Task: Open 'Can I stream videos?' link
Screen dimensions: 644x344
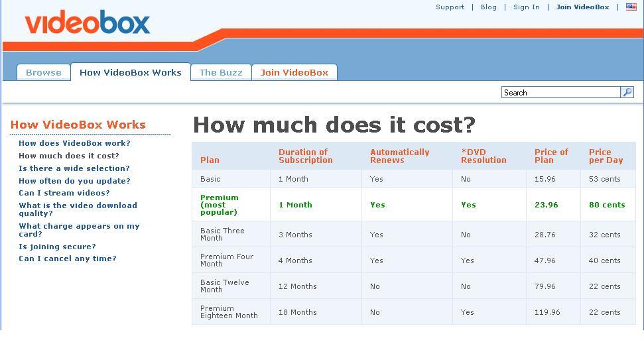Action: click(x=64, y=193)
